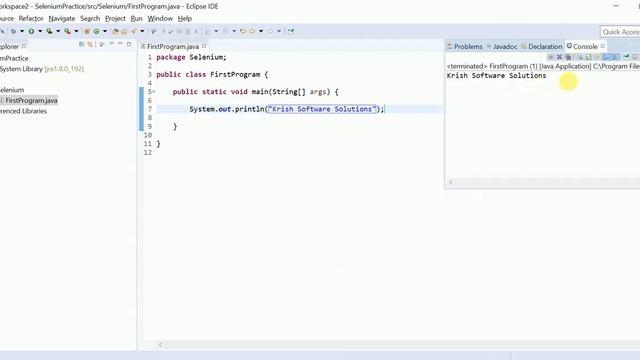Click the New Java Class green icon

click(96, 31)
